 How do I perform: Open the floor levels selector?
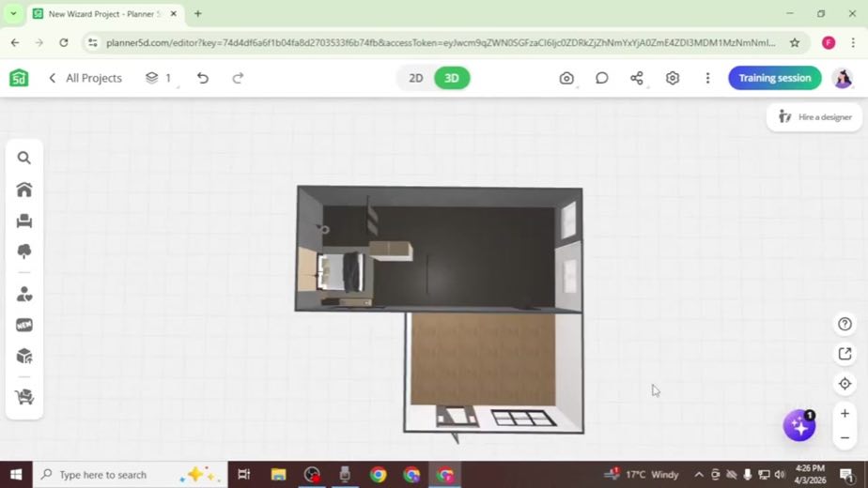click(x=159, y=78)
